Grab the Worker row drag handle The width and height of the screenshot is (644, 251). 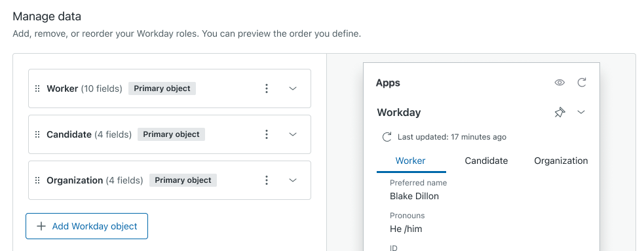tap(37, 88)
